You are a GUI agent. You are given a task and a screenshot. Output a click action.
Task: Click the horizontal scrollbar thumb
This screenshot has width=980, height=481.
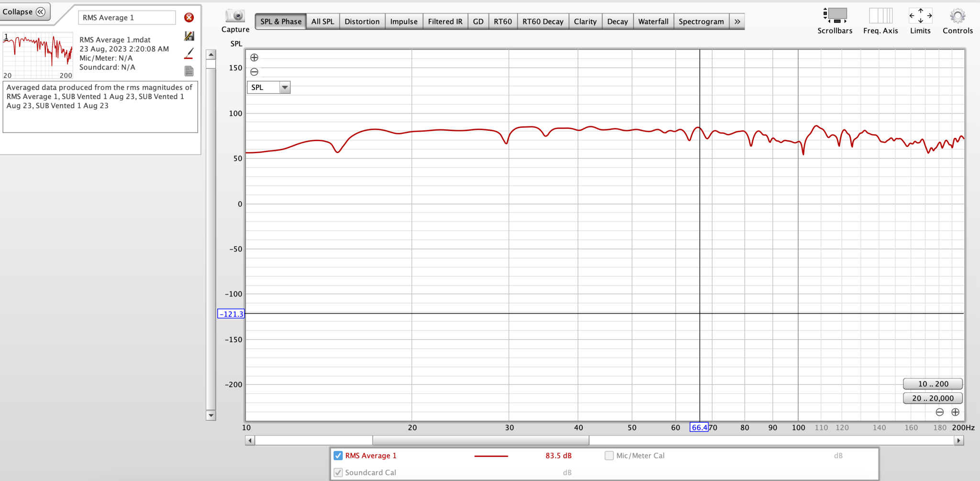tap(481, 440)
